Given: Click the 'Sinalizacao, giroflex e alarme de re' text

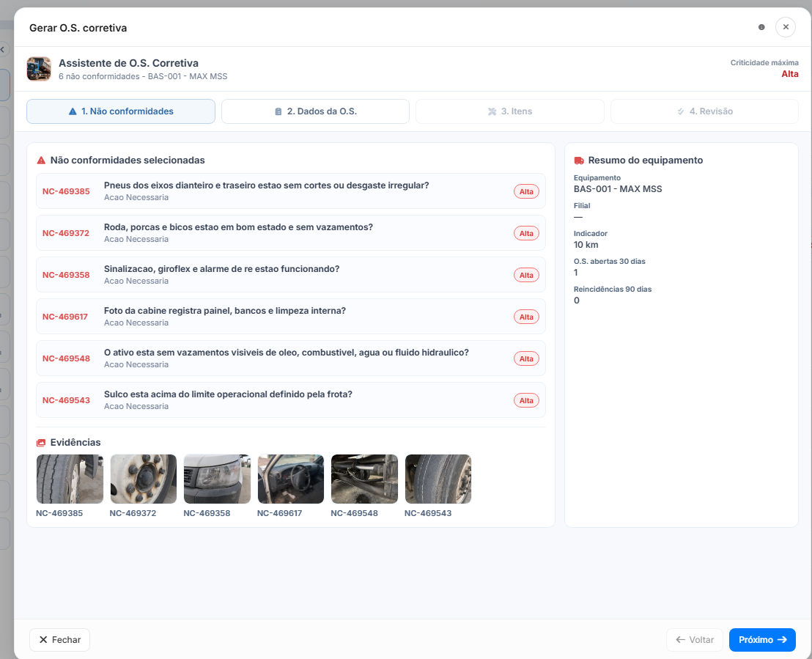Looking at the screenshot, I should coord(221,269).
